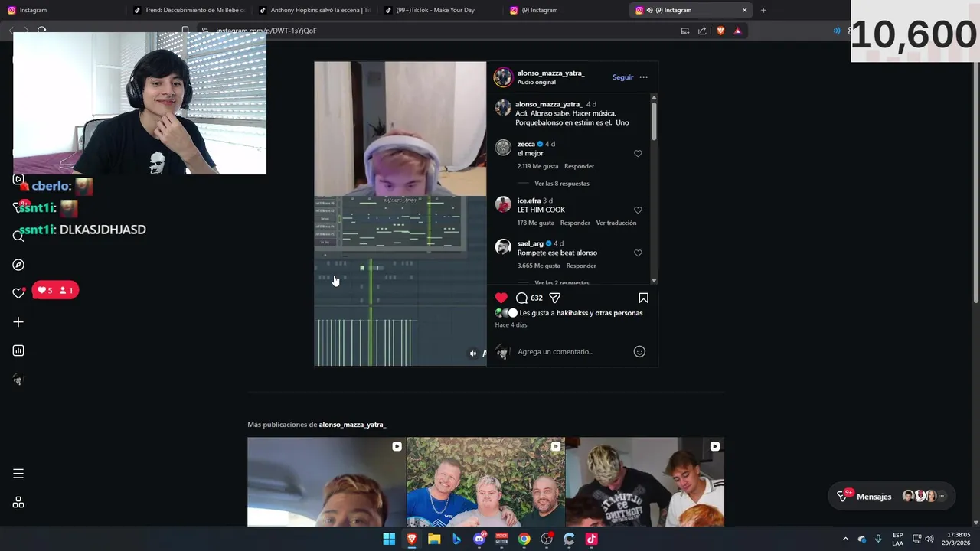Click the cast/media icon in address bar
The width and height of the screenshot is (980, 551).
(x=685, y=31)
